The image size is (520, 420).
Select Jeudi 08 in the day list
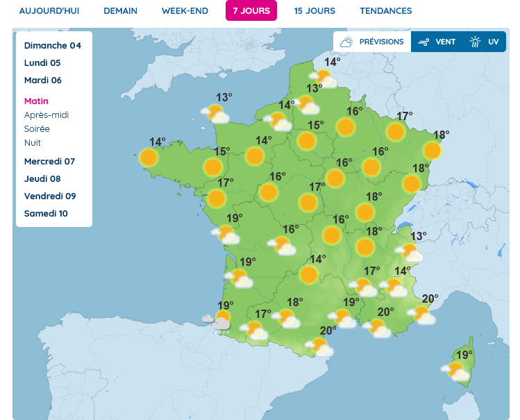(x=44, y=179)
